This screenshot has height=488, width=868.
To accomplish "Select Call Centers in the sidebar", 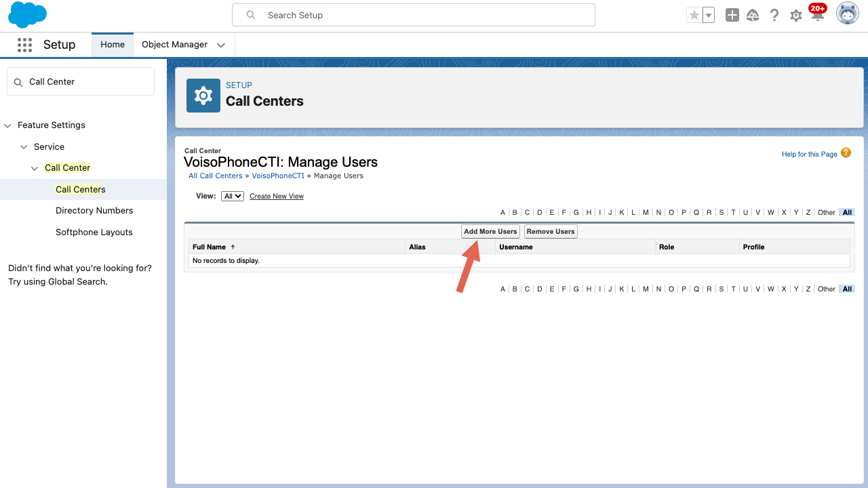I will [81, 189].
